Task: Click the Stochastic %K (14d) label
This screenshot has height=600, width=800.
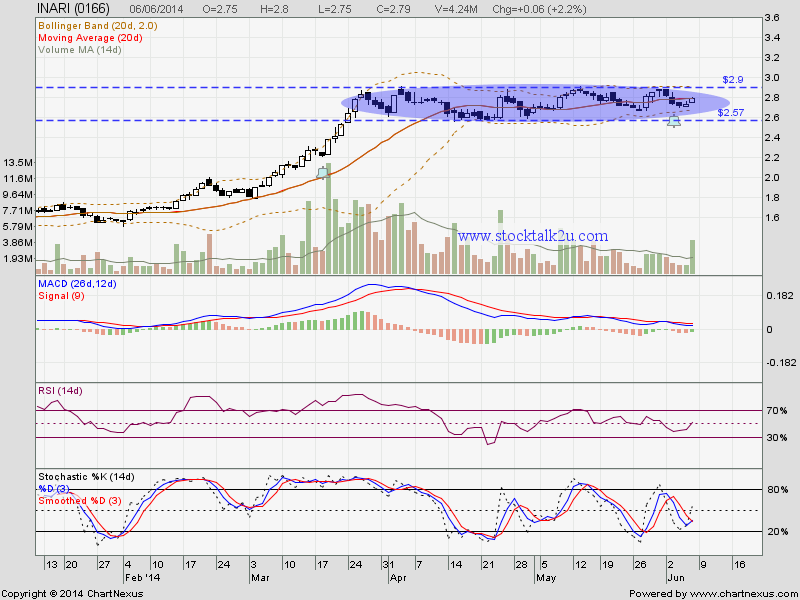Action: click(x=86, y=477)
